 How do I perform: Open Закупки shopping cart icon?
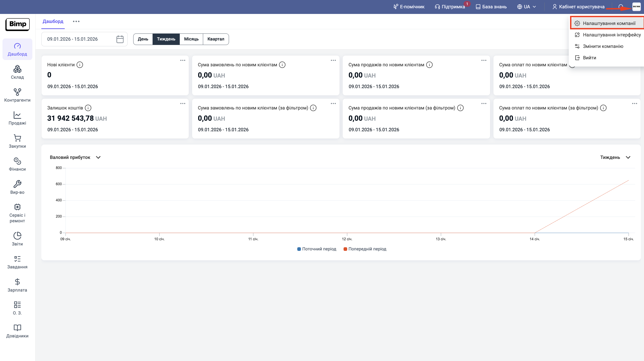coord(17,138)
